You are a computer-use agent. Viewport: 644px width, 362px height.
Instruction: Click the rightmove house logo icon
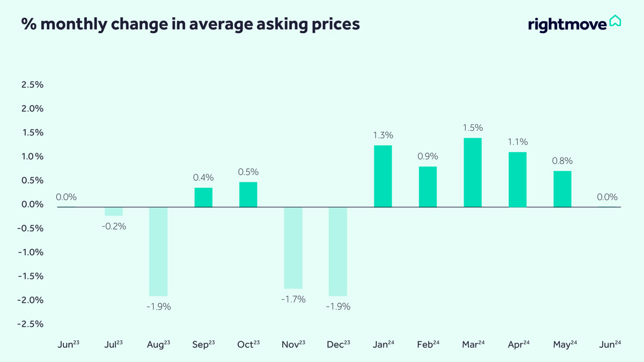click(615, 21)
